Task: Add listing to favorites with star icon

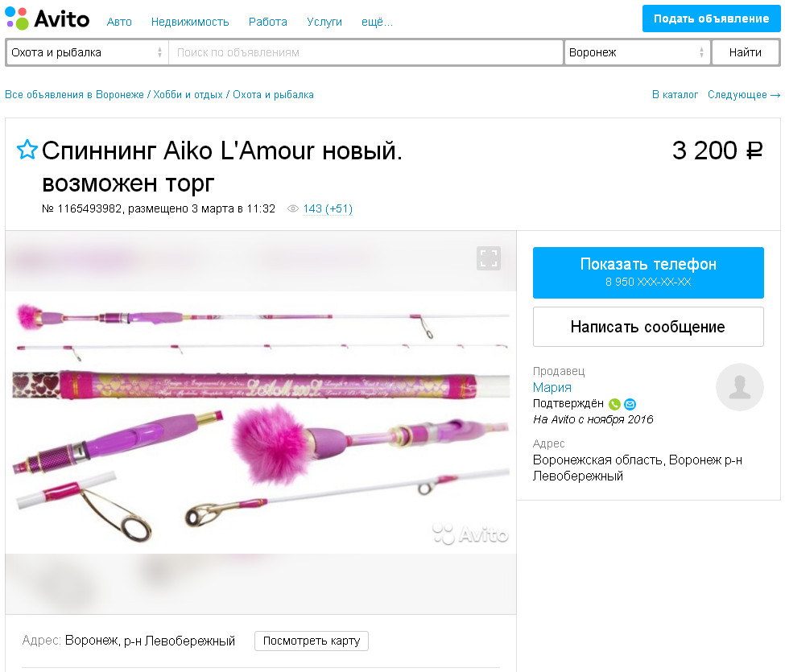Action: coord(27,150)
